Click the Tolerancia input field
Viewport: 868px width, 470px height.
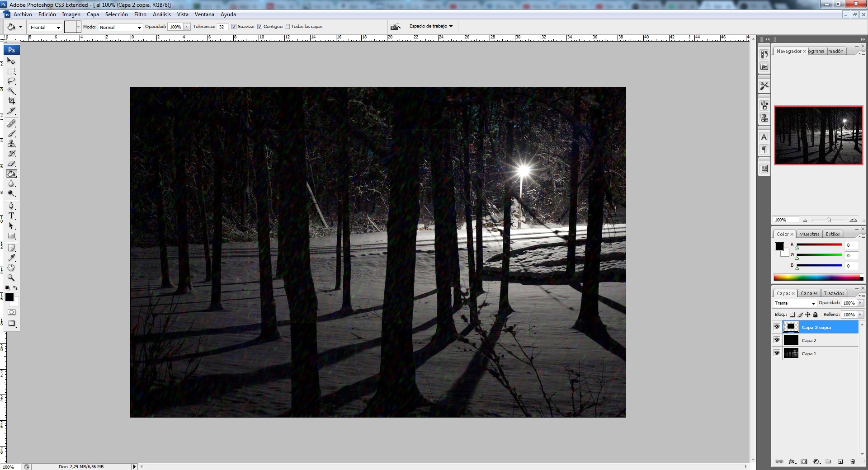pyautogui.click(x=222, y=27)
